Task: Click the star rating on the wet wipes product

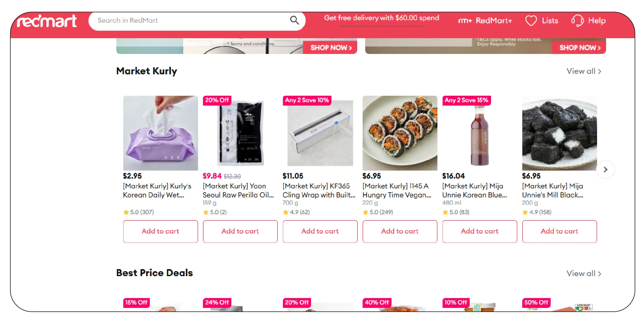Action: click(138, 212)
